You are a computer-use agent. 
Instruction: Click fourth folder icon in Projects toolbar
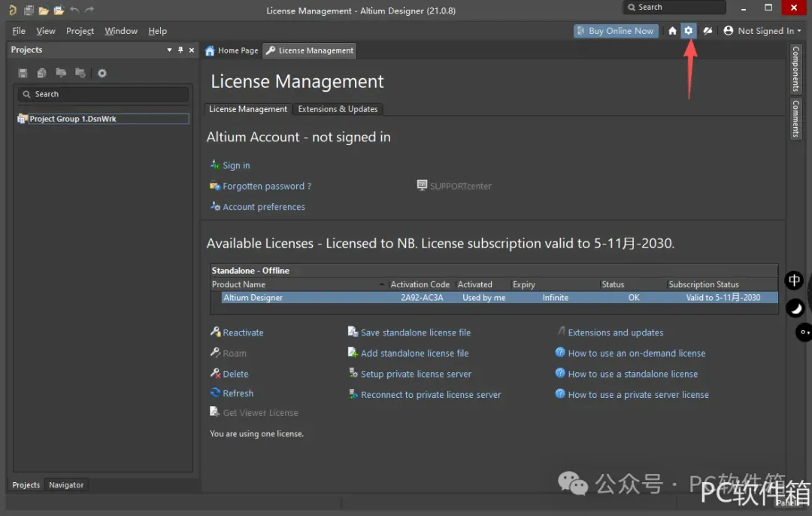(80, 72)
